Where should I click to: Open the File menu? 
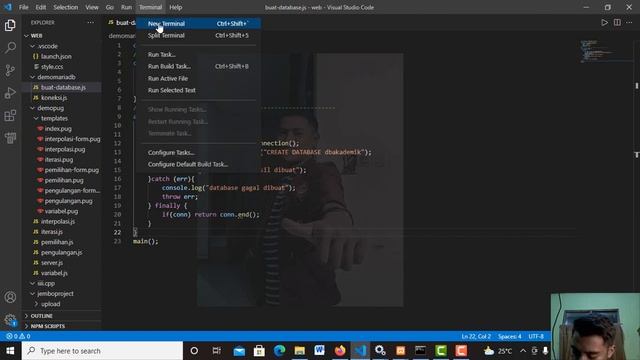click(x=24, y=7)
